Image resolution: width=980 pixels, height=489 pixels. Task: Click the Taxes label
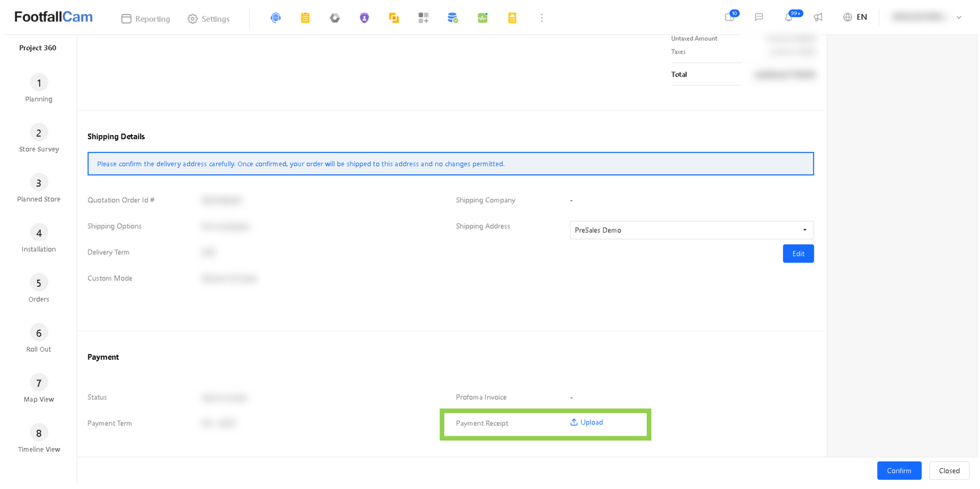tap(678, 52)
